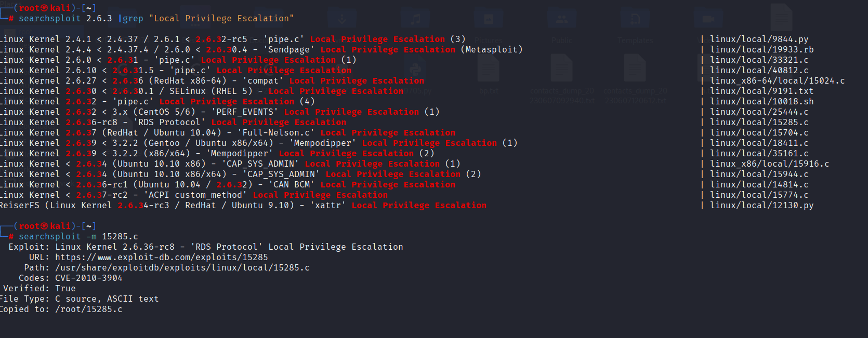Click the text file icon in the top-right corner
The height and width of the screenshot is (338, 868).
pyautogui.click(x=781, y=17)
